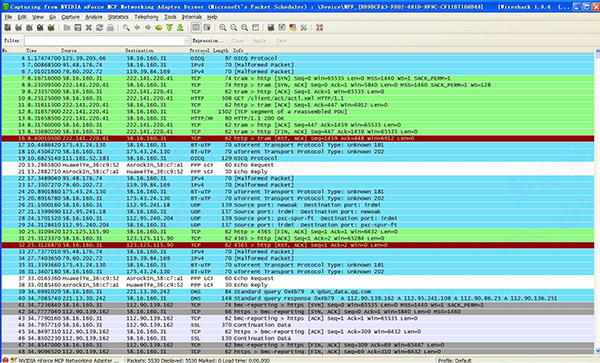The height and width of the screenshot is (363, 600).
Task: Sort by the Protocol column header
Action: tap(199, 50)
